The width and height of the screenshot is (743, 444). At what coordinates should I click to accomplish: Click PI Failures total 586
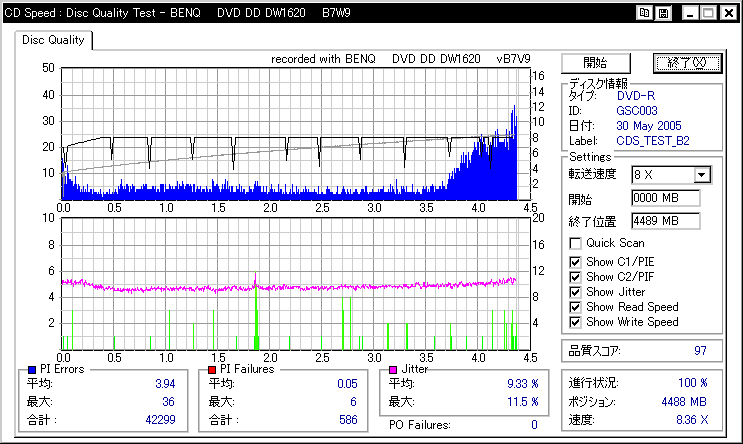348,420
